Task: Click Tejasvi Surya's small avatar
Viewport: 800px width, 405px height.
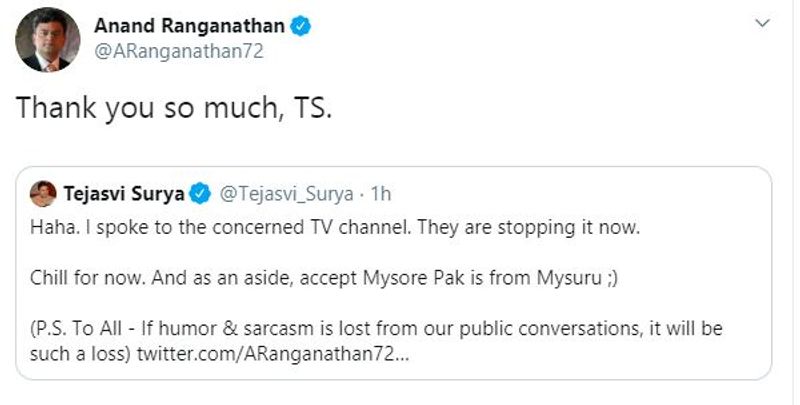Action: (44, 191)
